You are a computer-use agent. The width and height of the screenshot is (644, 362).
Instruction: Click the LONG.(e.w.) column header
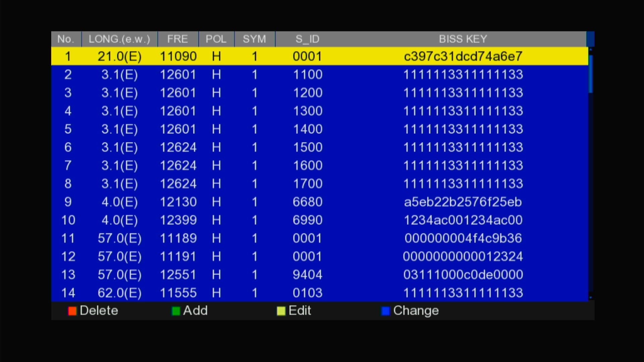119,39
